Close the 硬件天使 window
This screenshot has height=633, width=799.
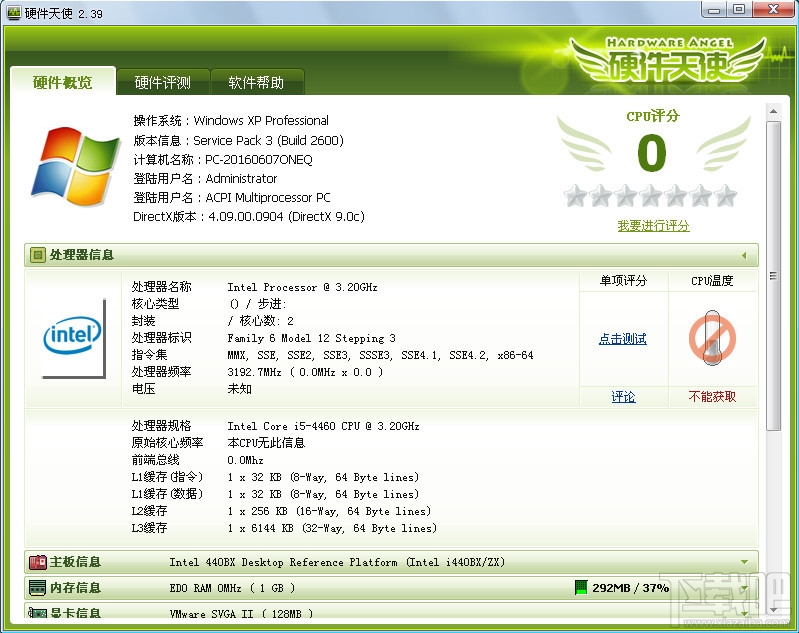tap(774, 10)
